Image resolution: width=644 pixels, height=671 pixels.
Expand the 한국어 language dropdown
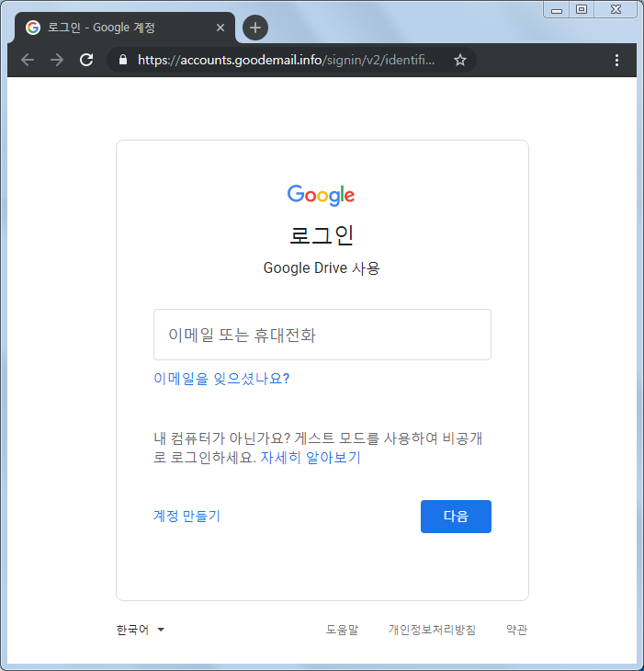tap(141, 630)
